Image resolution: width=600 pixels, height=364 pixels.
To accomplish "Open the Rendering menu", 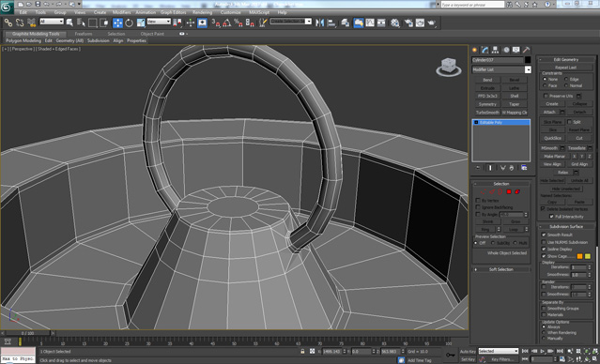I will pos(203,12).
